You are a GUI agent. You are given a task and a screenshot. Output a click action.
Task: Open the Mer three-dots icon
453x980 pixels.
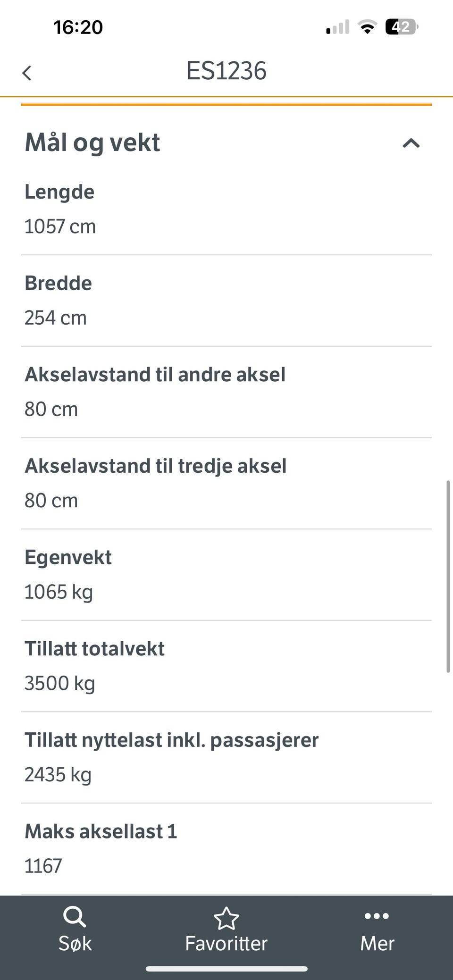pos(377,916)
